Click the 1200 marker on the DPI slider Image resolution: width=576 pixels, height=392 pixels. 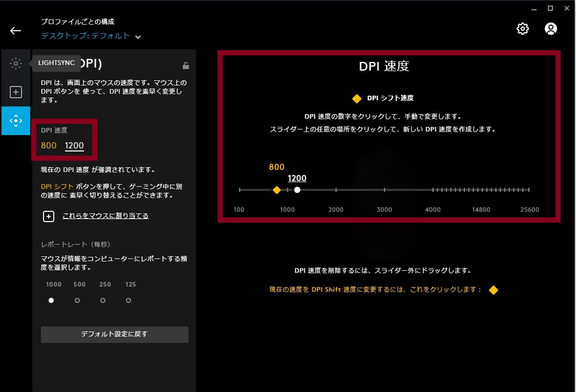(x=297, y=190)
